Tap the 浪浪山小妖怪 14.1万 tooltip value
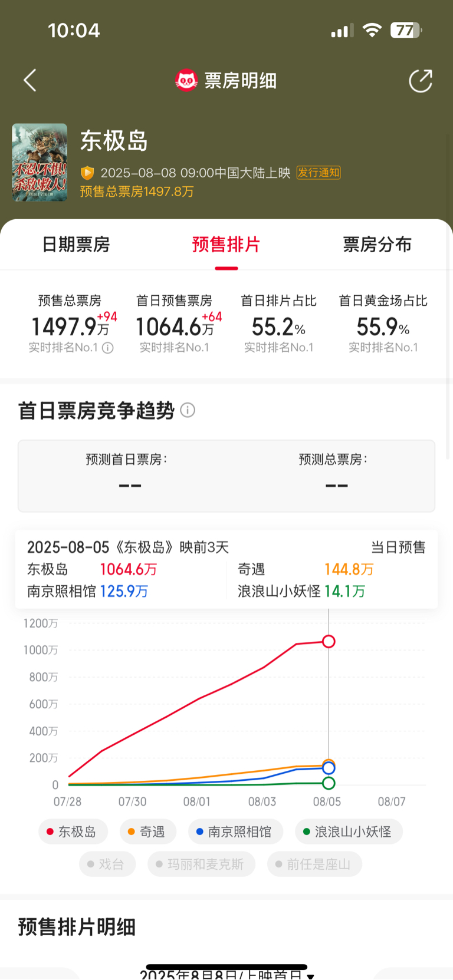 pyautogui.click(x=344, y=591)
